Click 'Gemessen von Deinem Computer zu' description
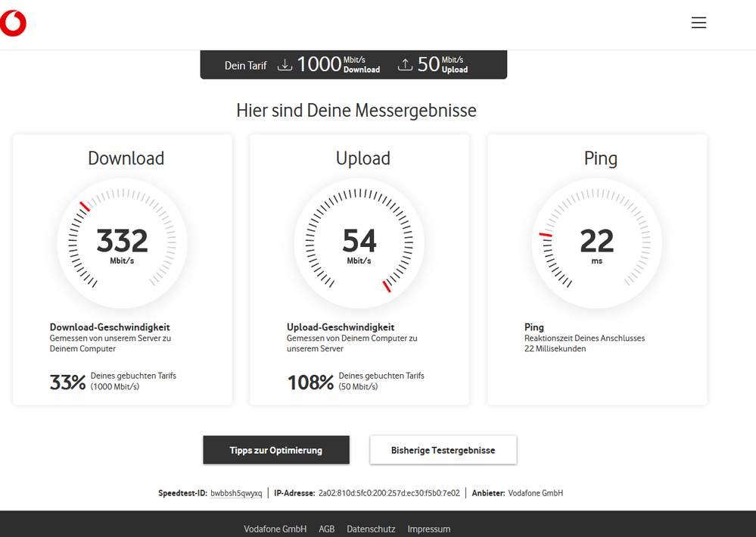The height and width of the screenshot is (537, 756). click(352, 339)
